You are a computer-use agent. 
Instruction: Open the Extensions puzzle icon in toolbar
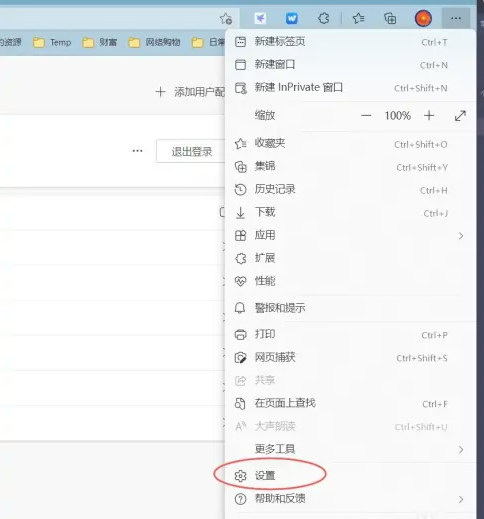[x=323, y=18]
